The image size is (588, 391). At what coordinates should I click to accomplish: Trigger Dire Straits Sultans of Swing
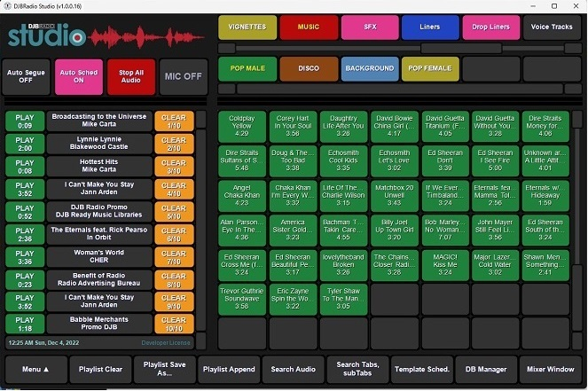pos(242,160)
